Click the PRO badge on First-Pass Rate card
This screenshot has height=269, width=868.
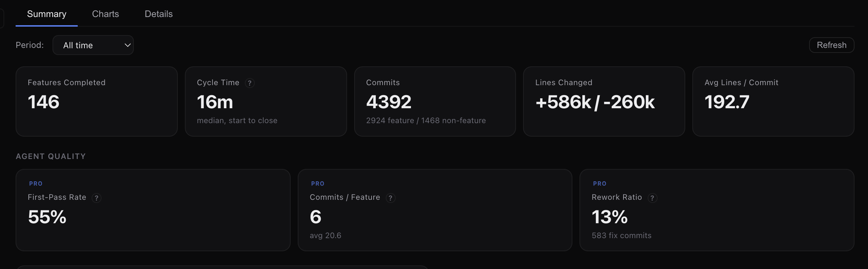pos(35,183)
